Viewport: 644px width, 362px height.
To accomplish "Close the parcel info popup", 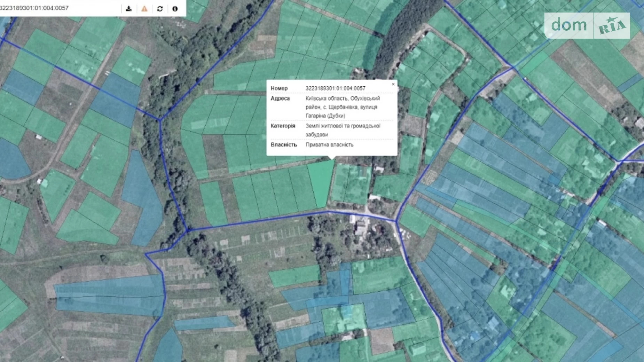I will pos(393,84).
